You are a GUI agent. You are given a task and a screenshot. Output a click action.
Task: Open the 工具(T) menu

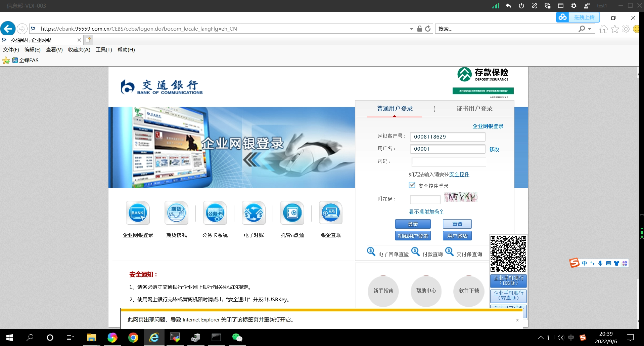[104, 50]
